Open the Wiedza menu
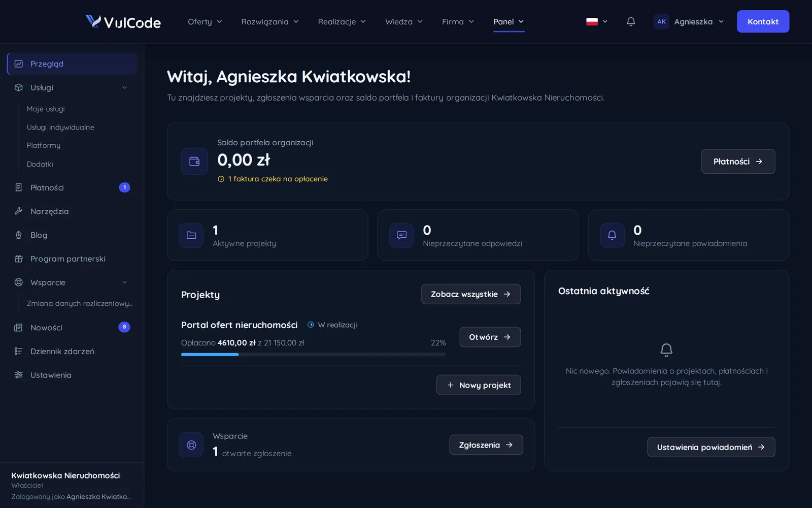Viewport: 812px width, 508px height. coord(404,21)
